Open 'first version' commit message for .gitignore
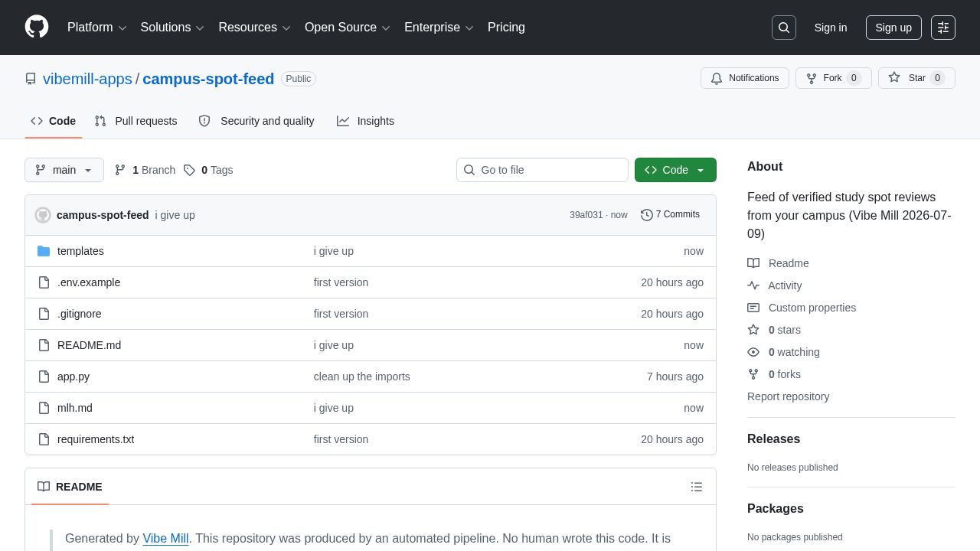The height and width of the screenshot is (551, 980). 341,314
